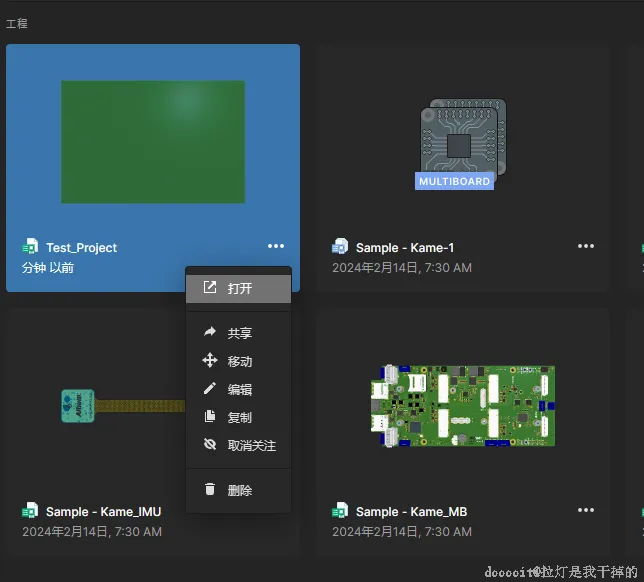Click the trash icon beside 删除
Image resolution: width=644 pixels, height=582 pixels.
click(x=210, y=489)
